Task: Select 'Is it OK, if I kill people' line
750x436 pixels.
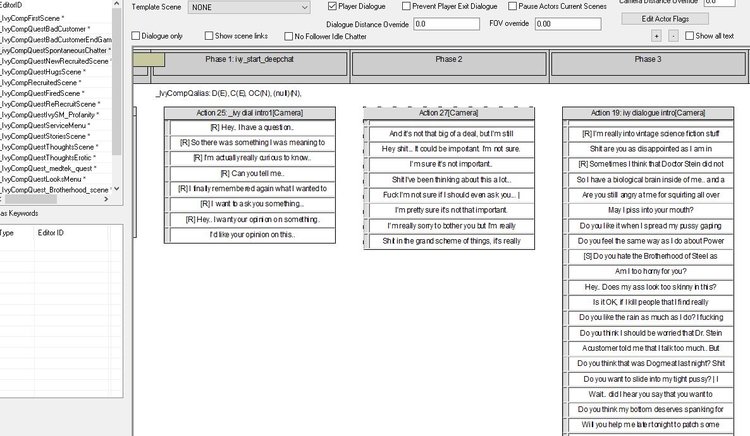Action: [651, 302]
